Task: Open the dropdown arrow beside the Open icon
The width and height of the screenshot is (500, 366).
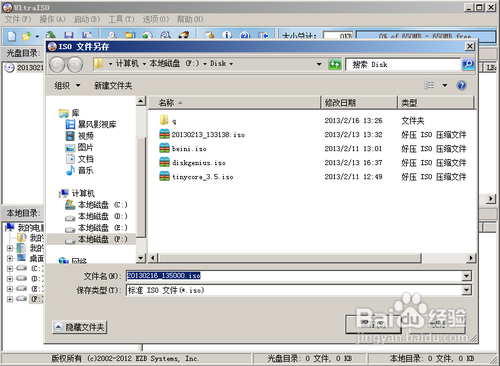Action: (x=37, y=36)
